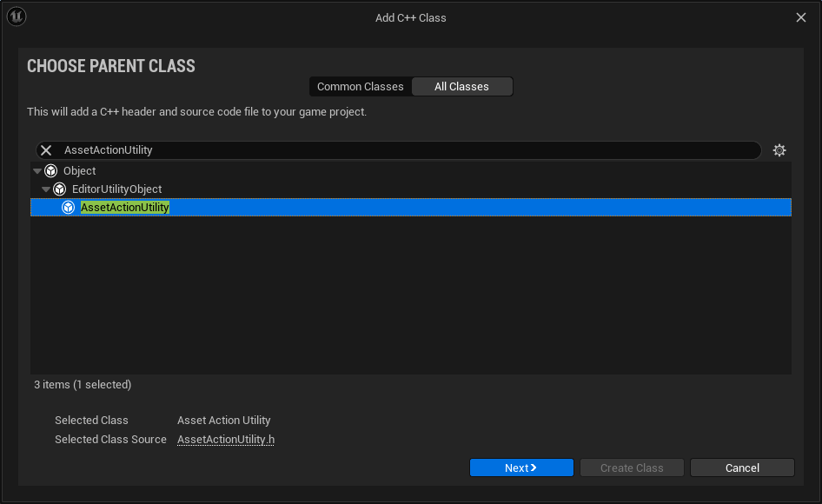Select highlighted AssetActionUtility row label
This screenshot has width=822, height=504.
tap(125, 208)
